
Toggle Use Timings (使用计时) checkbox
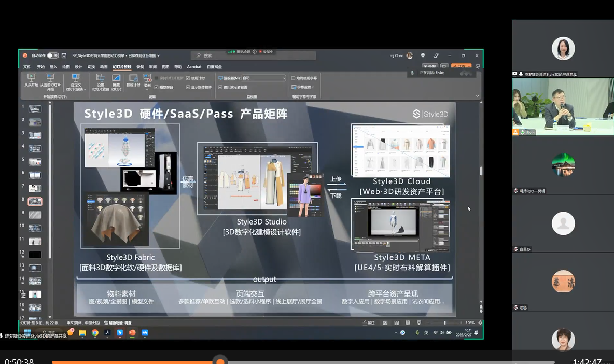(x=196, y=78)
